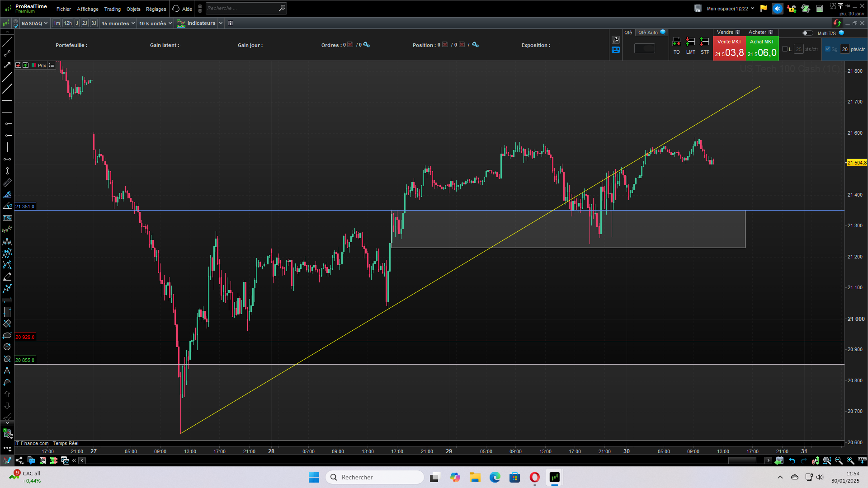Image resolution: width=868 pixels, height=488 pixels.
Task: Select the LMT limit order icon
Action: [690, 42]
